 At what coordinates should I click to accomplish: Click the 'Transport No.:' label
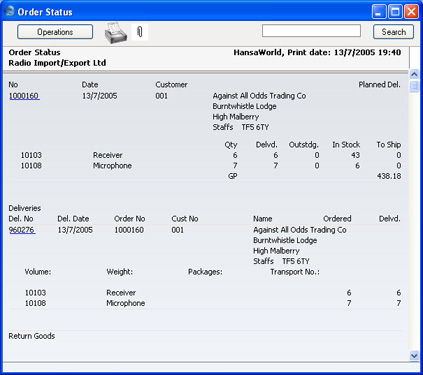[295, 272]
